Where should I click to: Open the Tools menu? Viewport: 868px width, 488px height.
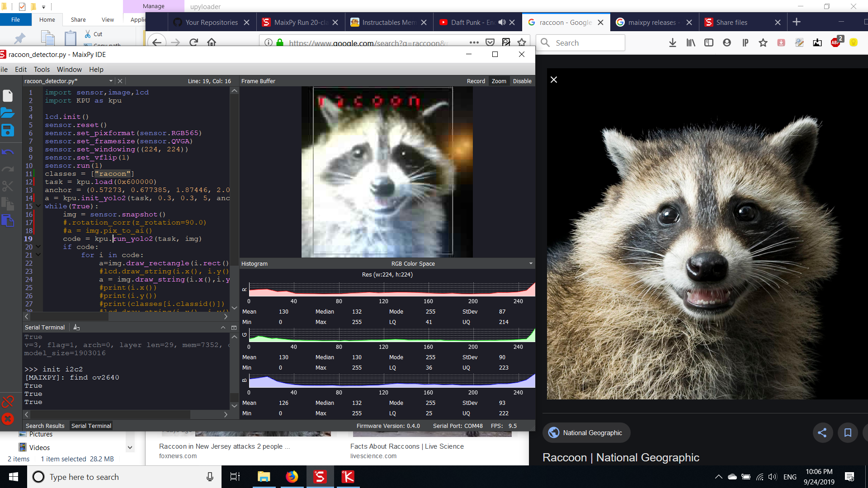point(42,70)
